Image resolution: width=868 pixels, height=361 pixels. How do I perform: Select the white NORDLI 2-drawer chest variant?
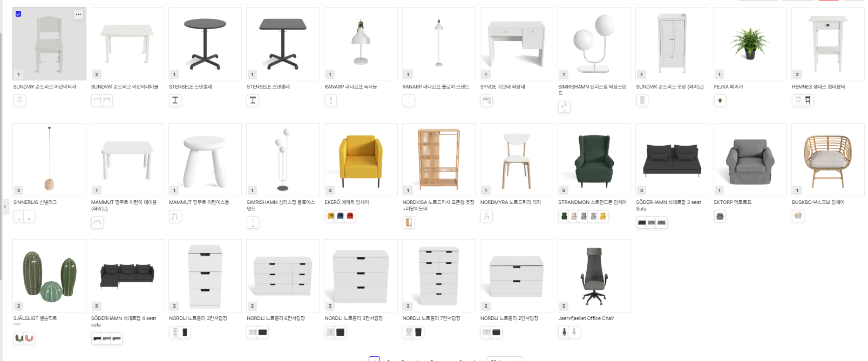tap(487, 332)
